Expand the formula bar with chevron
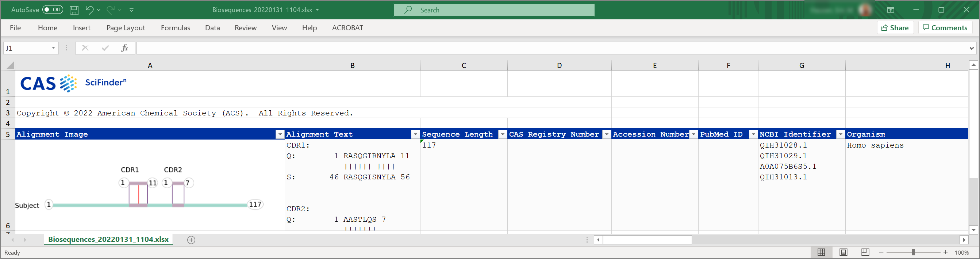980x259 pixels. [972, 48]
